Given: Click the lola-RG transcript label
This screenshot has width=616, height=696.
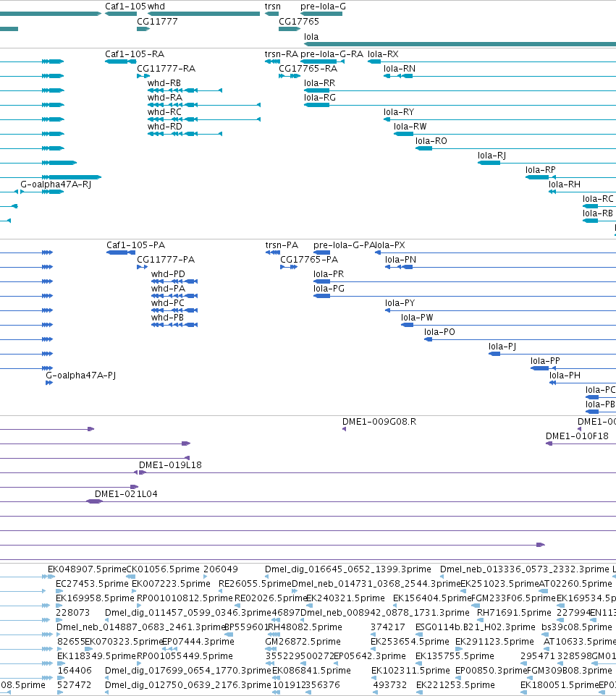Looking at the screenshot, I should coord(320,97).
